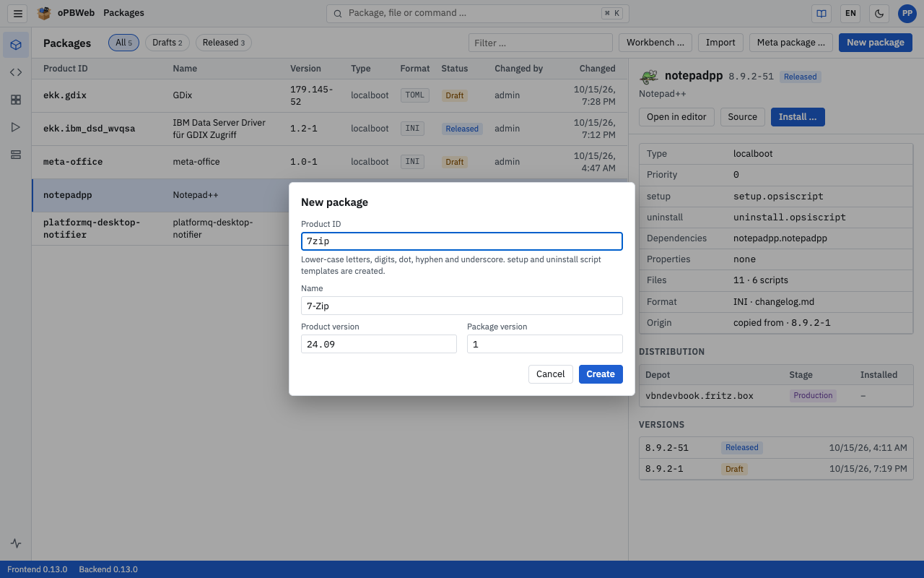Show All packages filter tab
The width and height of the screenshot is (924, 578).
124,43
